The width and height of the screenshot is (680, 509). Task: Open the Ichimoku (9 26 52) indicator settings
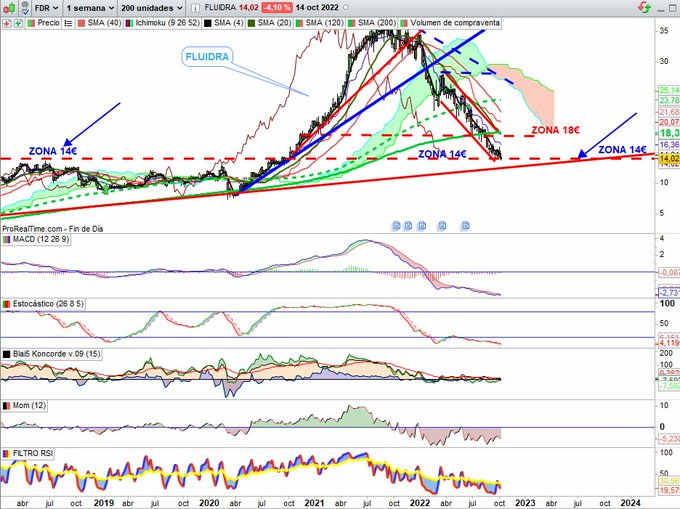[167, 23]
